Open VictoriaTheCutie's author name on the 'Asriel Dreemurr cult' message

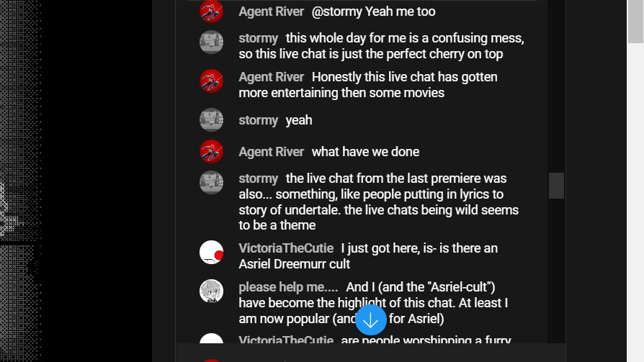tap(286, 248)
